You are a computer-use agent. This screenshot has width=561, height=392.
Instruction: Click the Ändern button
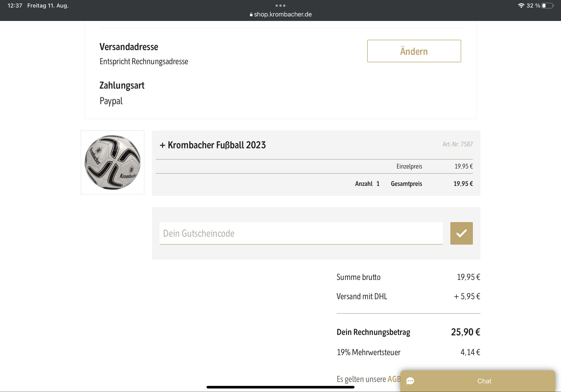point(414,51)
